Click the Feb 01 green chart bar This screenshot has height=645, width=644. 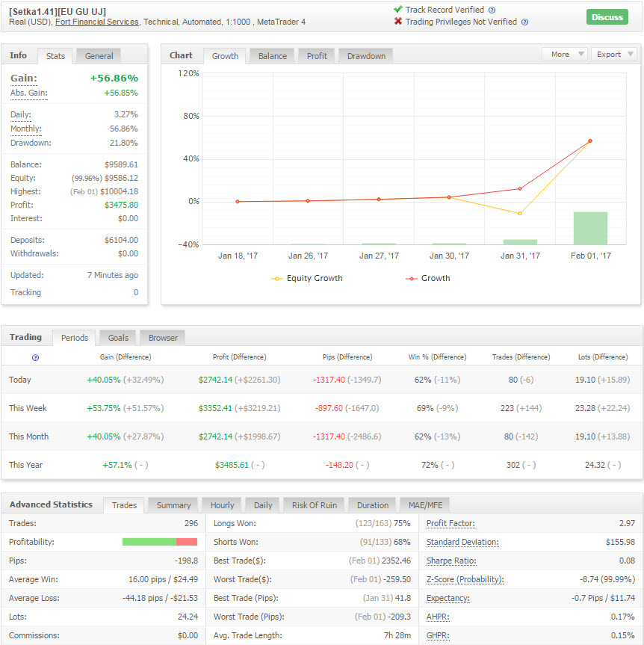pyautogui.click(x=590, y=228)
